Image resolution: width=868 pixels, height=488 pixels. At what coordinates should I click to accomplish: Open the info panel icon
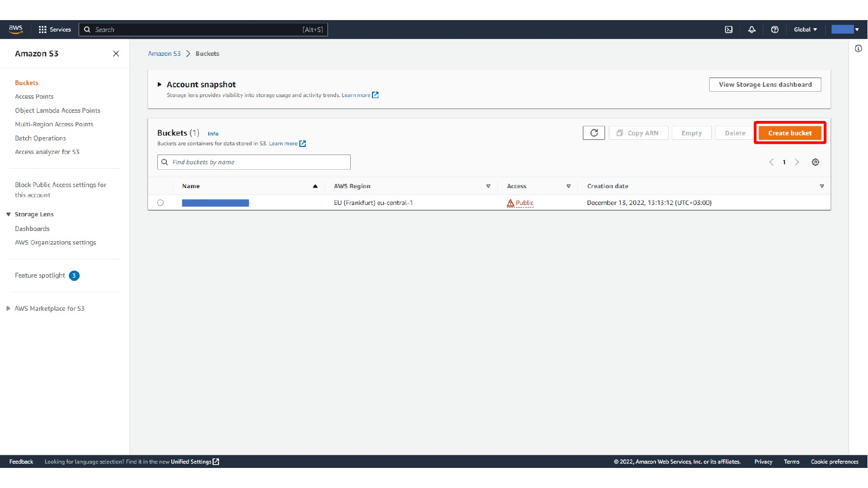click(x=858, y=49)
